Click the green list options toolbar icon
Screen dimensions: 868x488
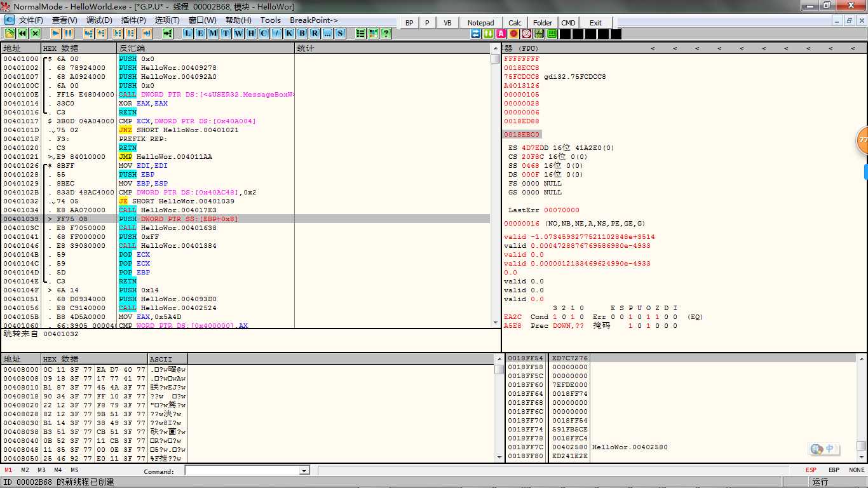coord(361,33)
